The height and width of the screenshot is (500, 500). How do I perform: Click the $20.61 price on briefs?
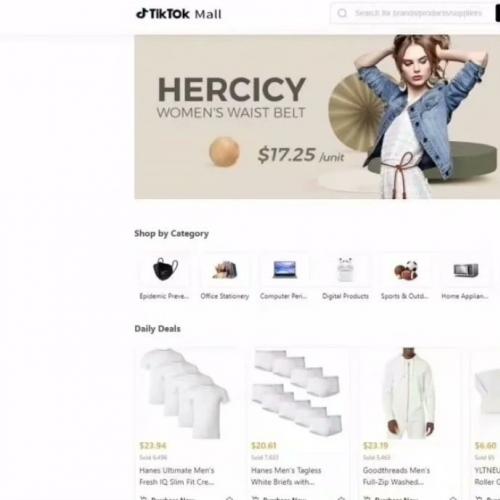264,445
